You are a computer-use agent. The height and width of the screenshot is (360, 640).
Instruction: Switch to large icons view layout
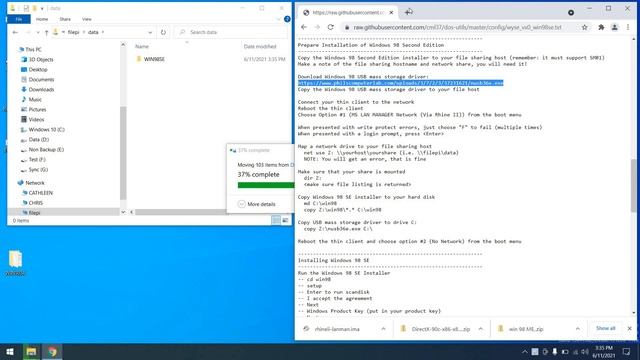pyautogui.click(x=285, y=220)
